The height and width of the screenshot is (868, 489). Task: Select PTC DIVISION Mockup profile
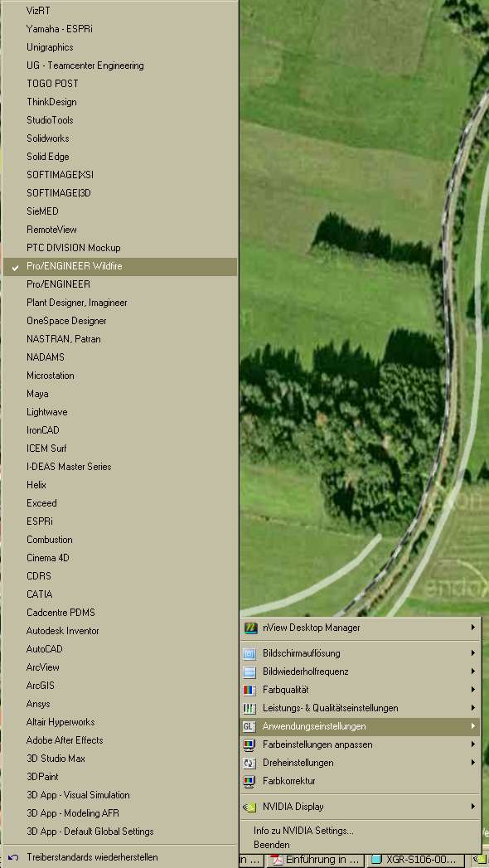pos(120,248)
